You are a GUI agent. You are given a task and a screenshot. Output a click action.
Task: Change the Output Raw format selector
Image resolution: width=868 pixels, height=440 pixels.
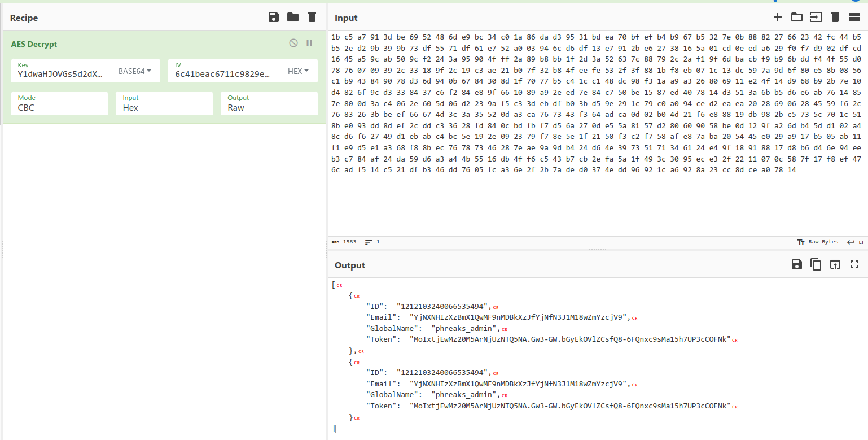click(x=269, y=103)
